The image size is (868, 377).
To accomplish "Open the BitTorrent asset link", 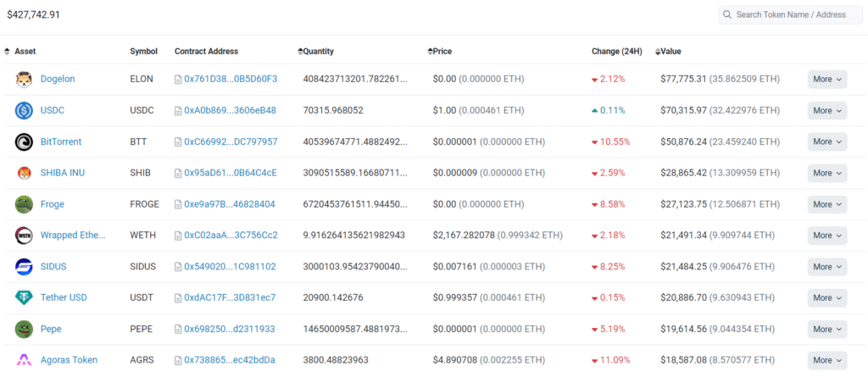I will coord(61,141).
